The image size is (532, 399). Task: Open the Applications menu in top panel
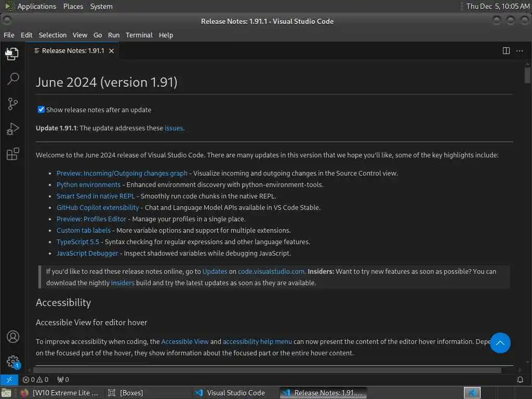(37, 6)
